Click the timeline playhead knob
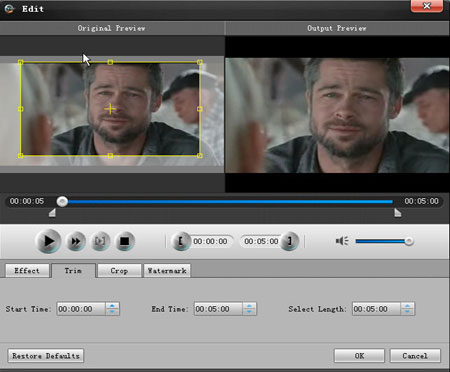Viewport: 450px width, 372px height. pyautogui.click(x=62, y=201)
